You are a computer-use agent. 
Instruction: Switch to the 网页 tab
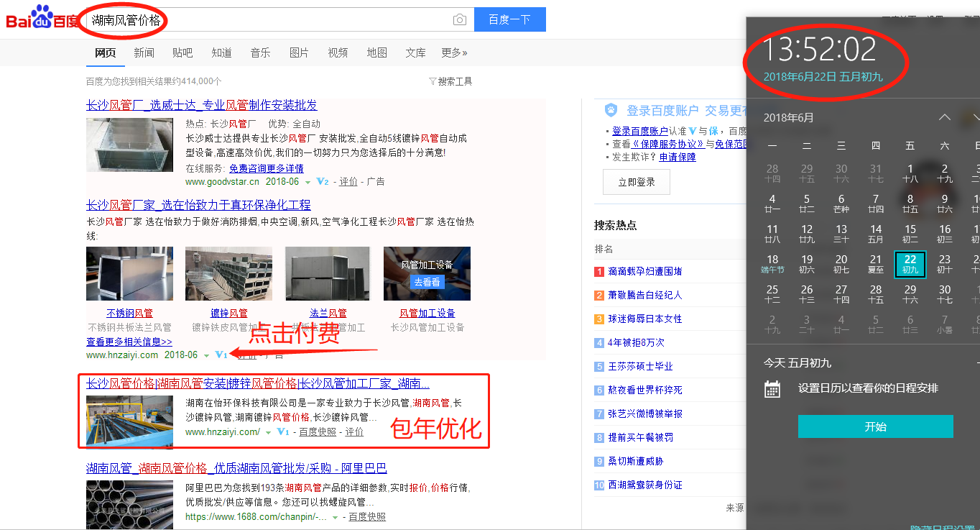[105, 52]
